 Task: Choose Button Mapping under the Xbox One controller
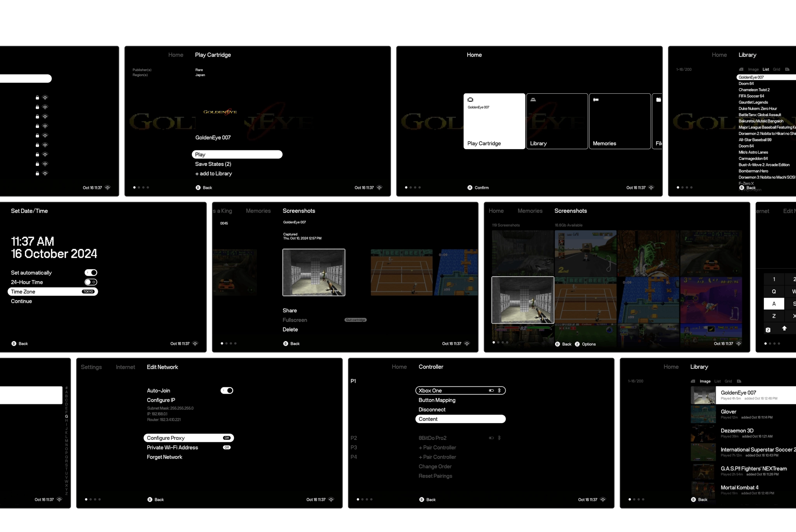pos(437,400)
